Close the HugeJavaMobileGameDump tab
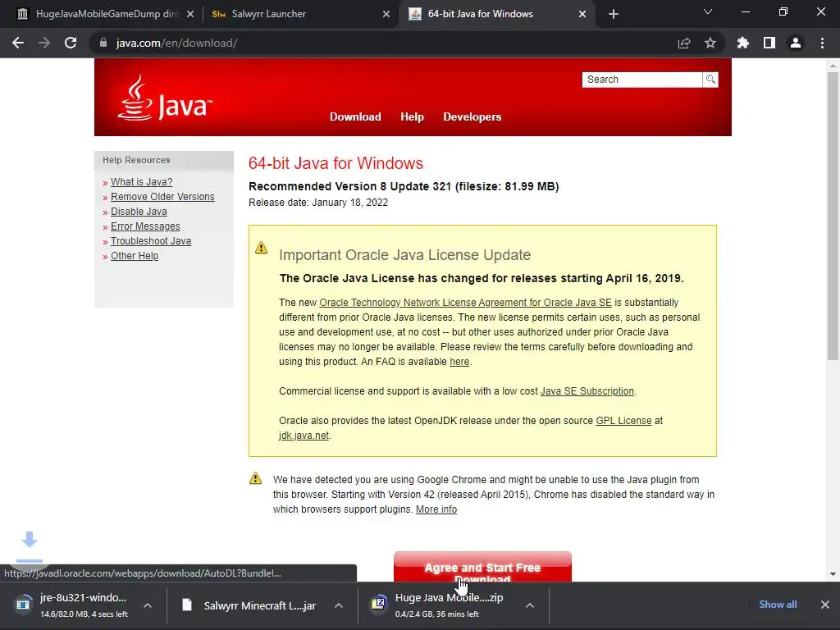Image resolution: width=840 pixels, height=630 pixels. pyautogui.click(x=190, y=14)
